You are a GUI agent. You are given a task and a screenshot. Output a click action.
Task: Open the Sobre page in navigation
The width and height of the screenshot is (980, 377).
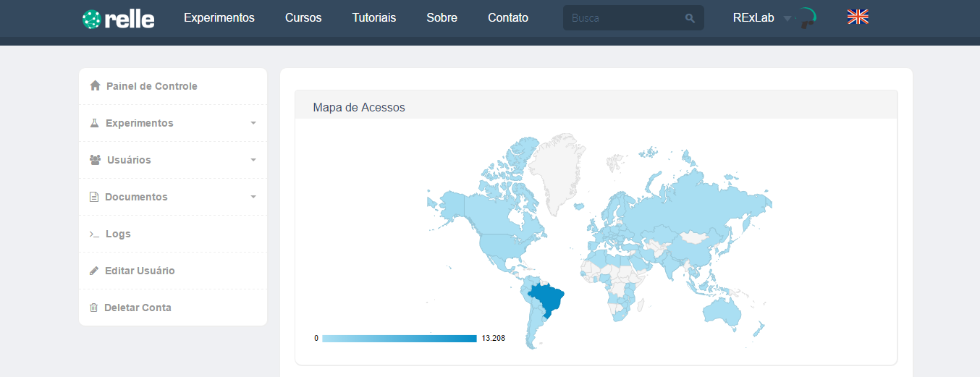pyautogui.click(x=442, y=18)
